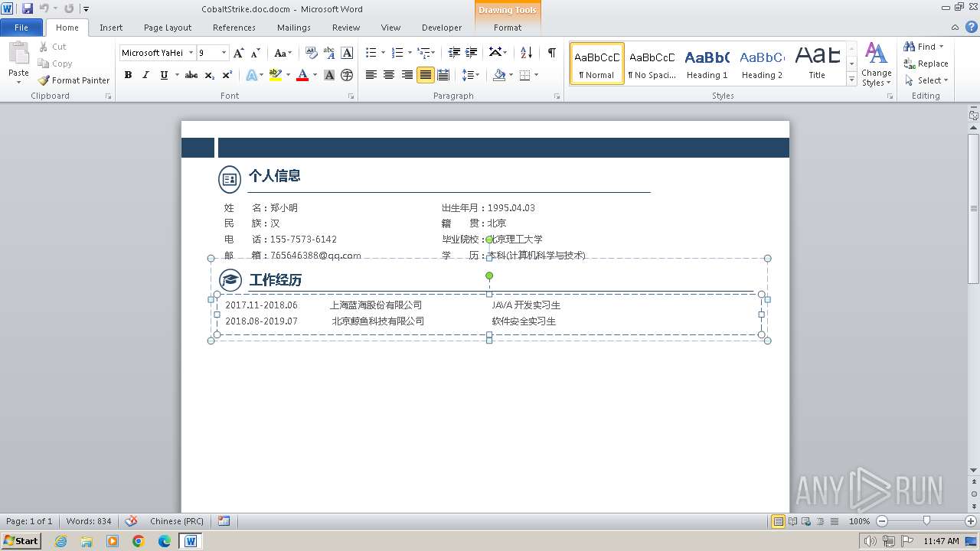Click the Shrink Font icon
The image size is (980, 551).
(255, 53)
